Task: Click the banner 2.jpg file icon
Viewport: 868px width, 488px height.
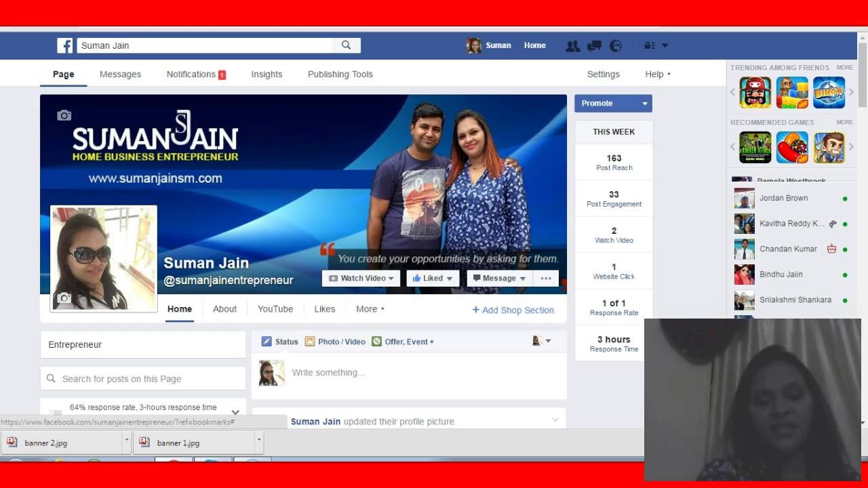Action: click(12, 443)
